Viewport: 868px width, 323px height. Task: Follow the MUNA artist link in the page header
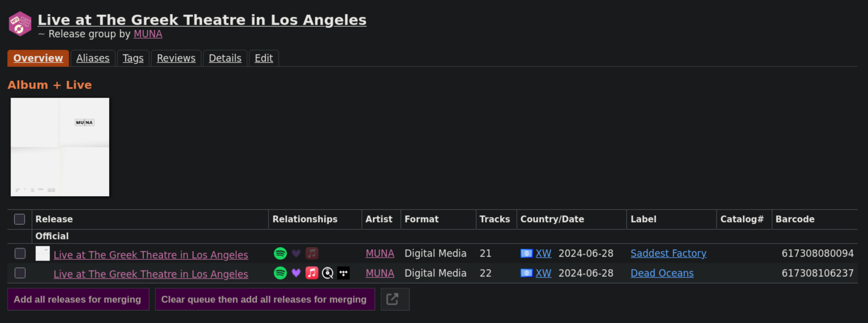pos(148,34)
